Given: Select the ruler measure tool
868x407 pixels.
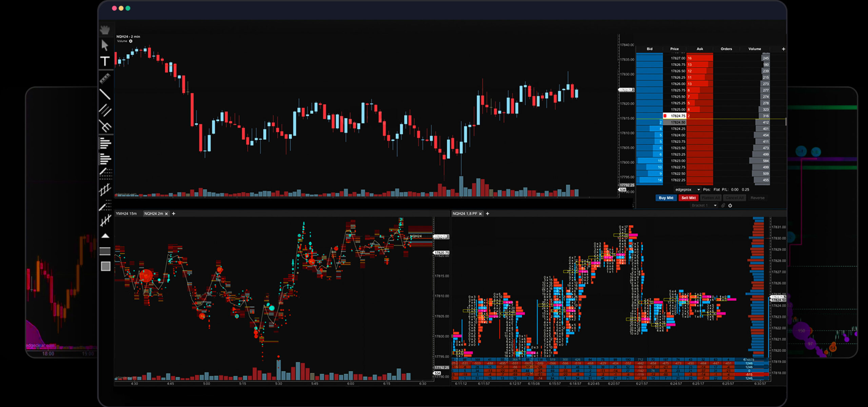Looking at the screenshot, I should [x=105, y=79].
